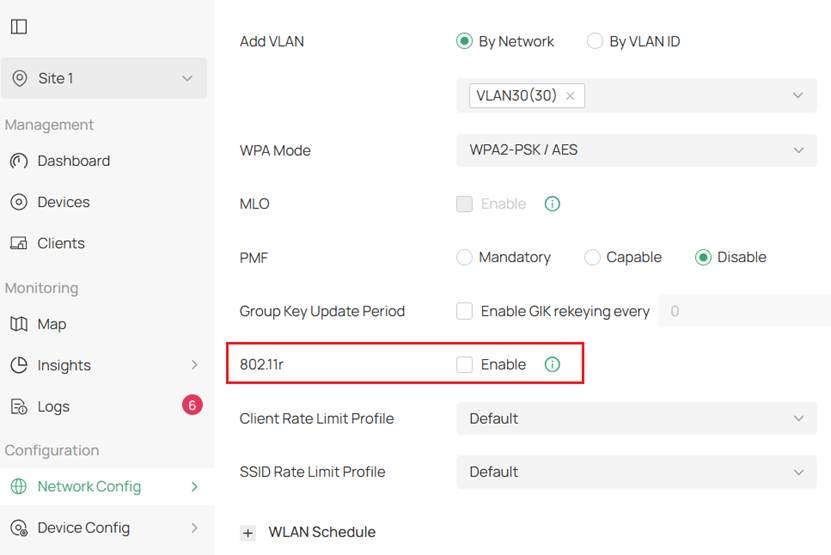This screenshot has height=555, width=831.
Task: Click the SSID Rate Limit Profile label
Action: [x=313, y=472]
